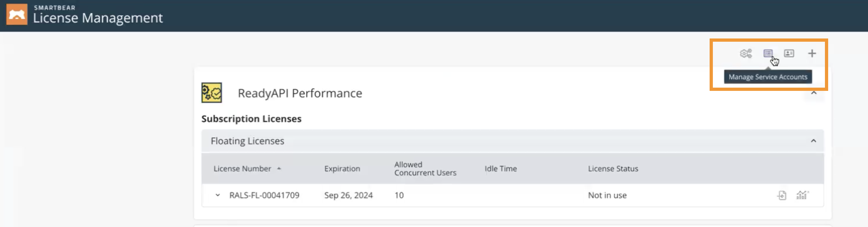Click the License Status column header

(613, 168)
